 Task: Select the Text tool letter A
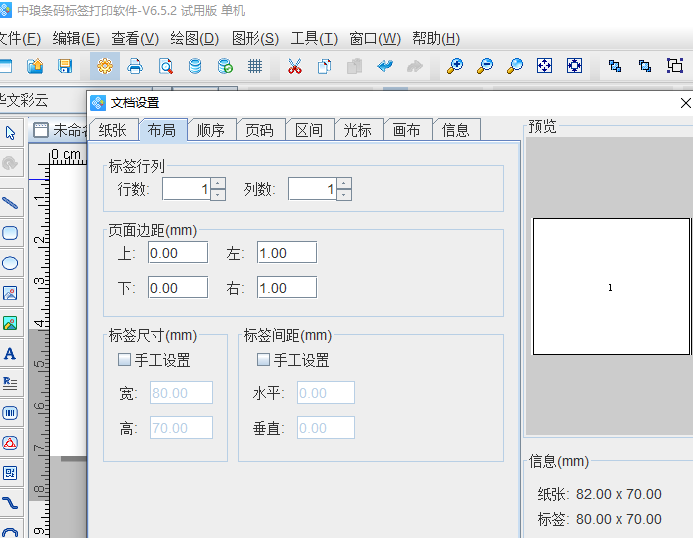10,353
